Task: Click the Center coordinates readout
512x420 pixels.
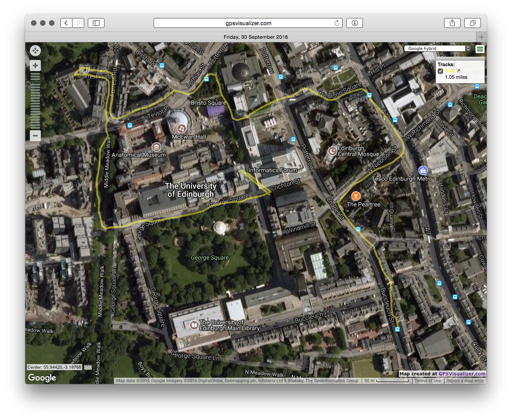Action: [54, 367]
